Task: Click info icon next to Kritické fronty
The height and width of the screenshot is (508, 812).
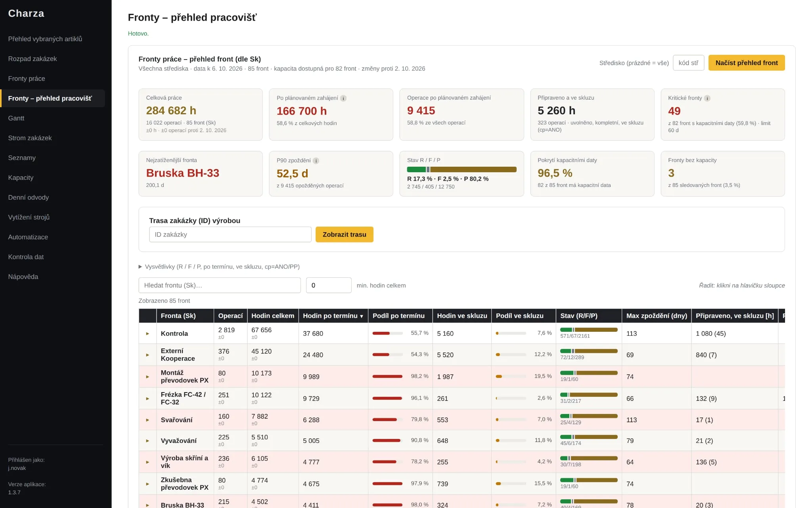Action: (707, 98)
